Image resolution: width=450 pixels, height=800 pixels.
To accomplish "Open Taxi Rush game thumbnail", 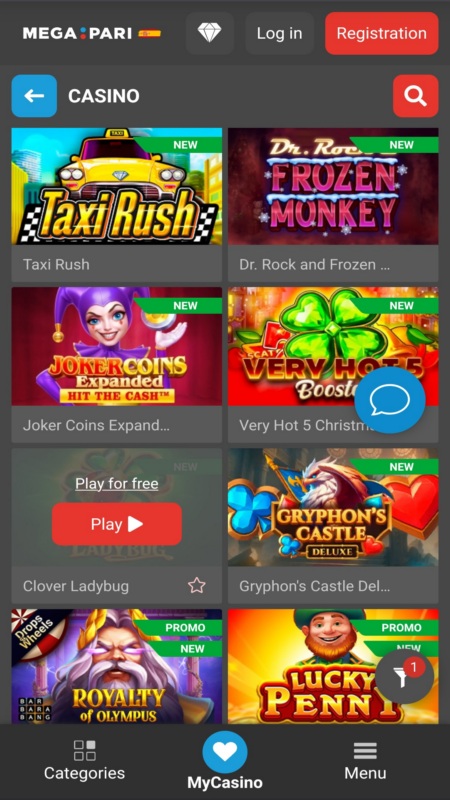I will (x=117, y=186).
